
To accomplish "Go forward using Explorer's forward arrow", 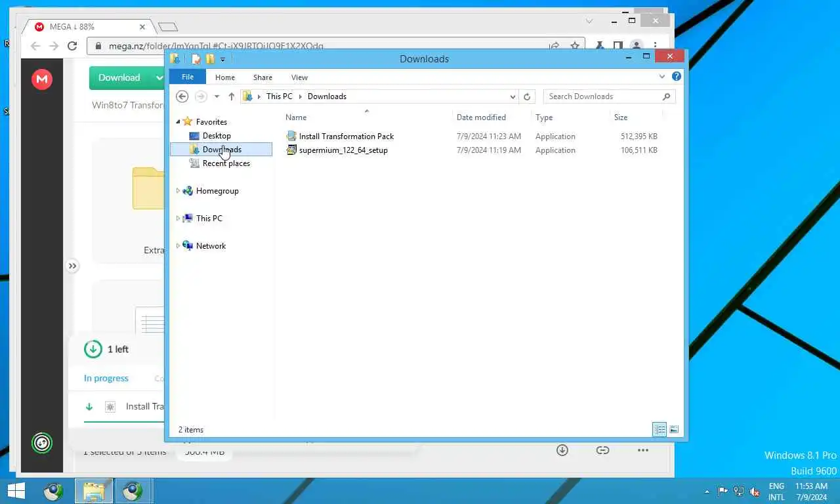I will (201, 96).
